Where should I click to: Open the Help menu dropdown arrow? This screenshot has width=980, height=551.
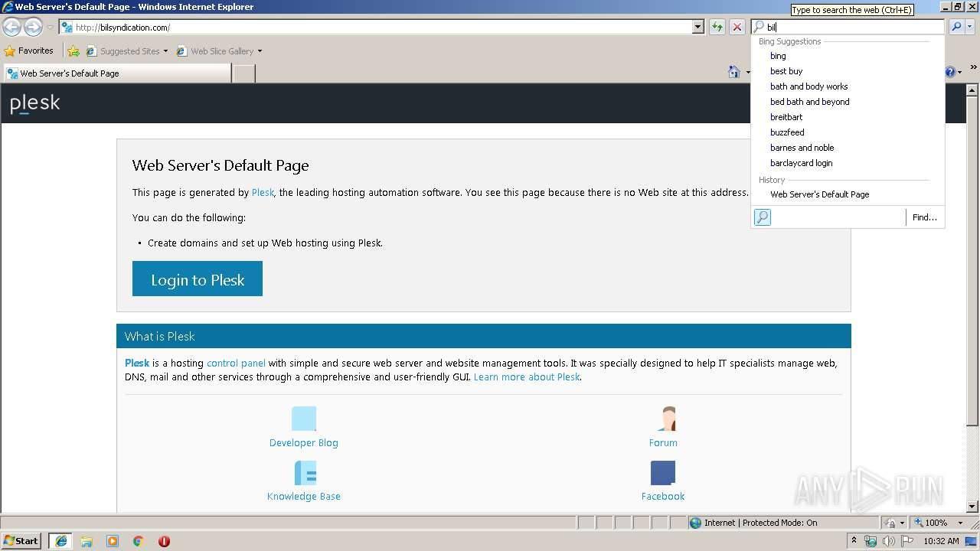959,72
